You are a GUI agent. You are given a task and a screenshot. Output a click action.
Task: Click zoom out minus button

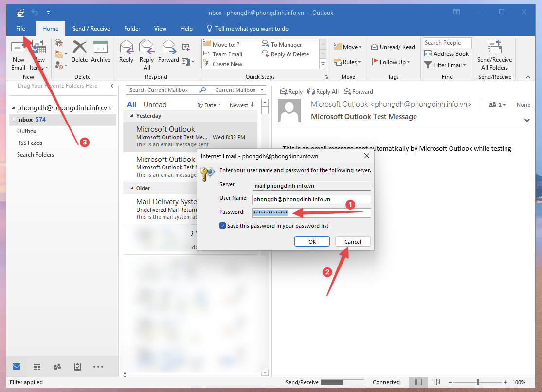point(450,382)
